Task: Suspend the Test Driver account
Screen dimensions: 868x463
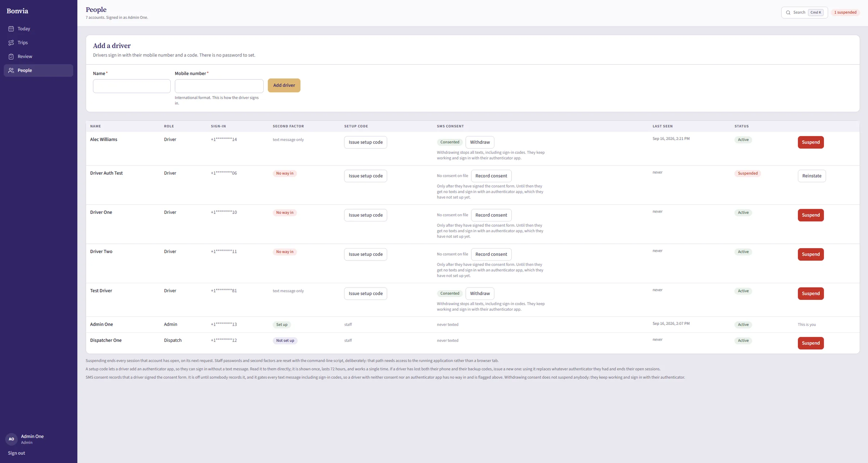Action: tap(810, 293)
